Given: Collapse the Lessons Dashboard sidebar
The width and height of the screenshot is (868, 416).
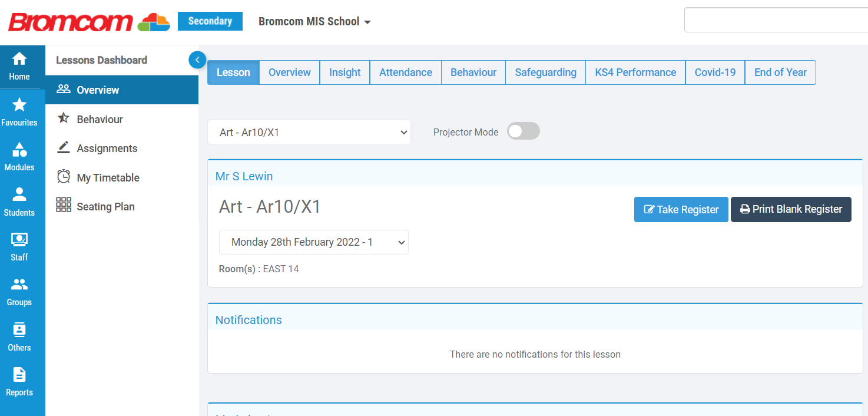Looking at the screenshot, I should point(197,60).
